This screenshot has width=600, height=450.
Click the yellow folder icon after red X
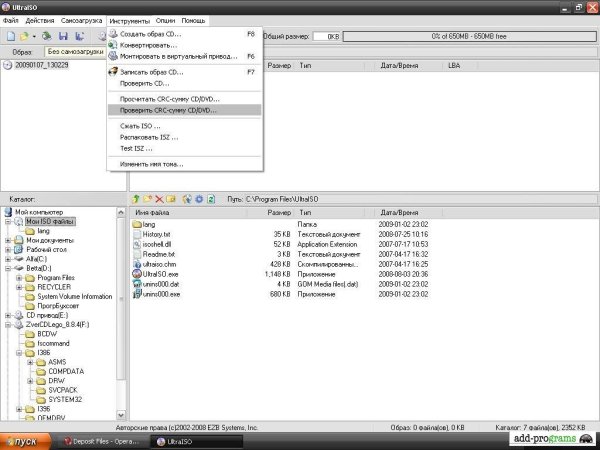pyautogui.click(x=171, y=199)
